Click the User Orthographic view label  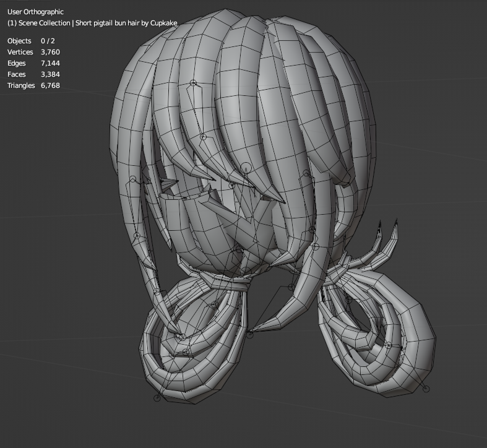35,12
